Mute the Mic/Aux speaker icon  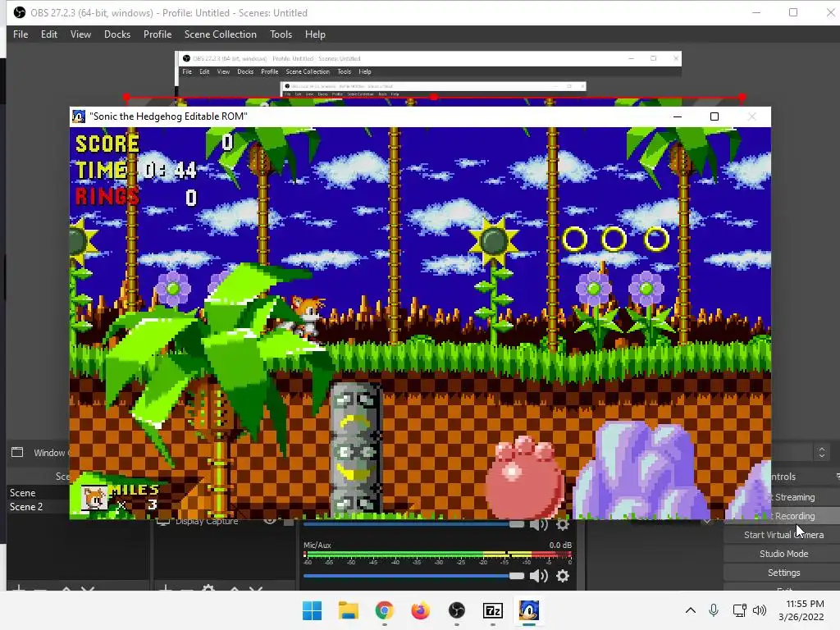538,576
